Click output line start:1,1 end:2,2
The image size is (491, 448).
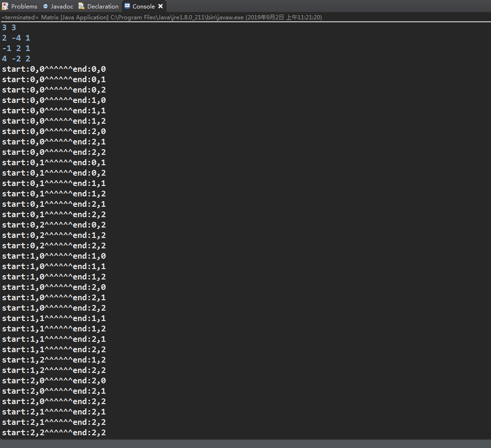coord(54,350)
